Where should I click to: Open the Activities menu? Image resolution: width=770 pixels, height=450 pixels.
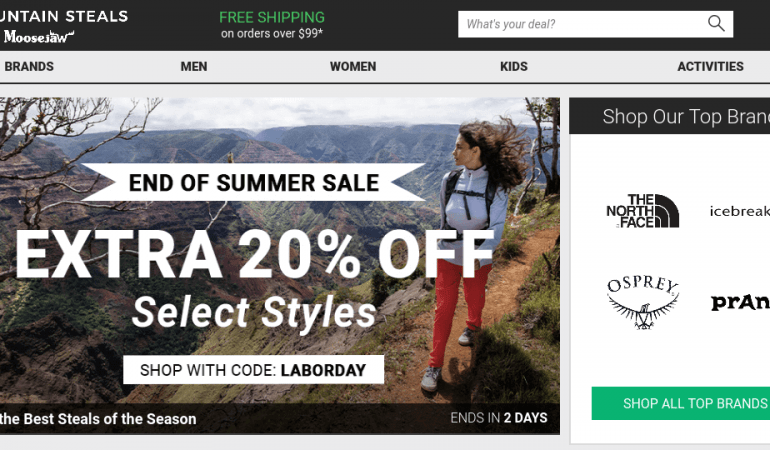pyautogui.click(x=711, y=66)
